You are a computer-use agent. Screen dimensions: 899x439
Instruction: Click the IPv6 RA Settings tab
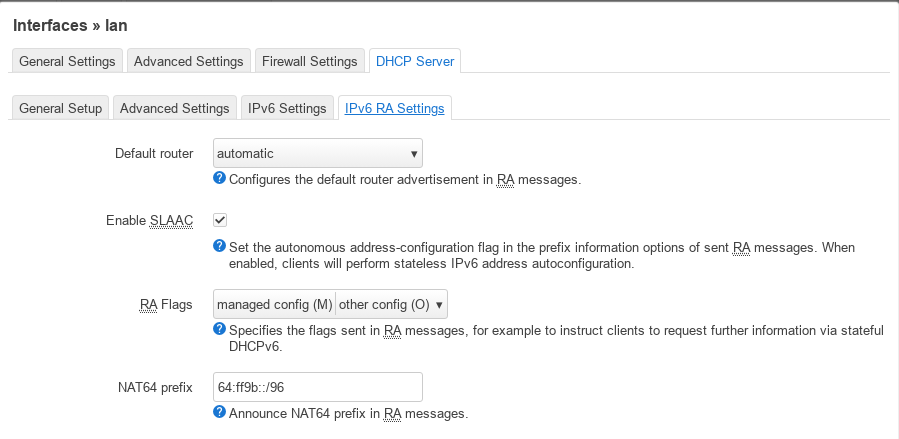point(394,108)
